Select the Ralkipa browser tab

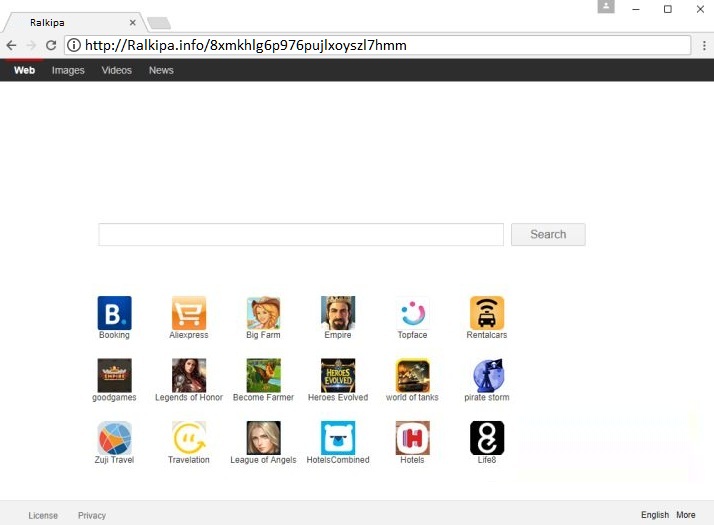73,22
